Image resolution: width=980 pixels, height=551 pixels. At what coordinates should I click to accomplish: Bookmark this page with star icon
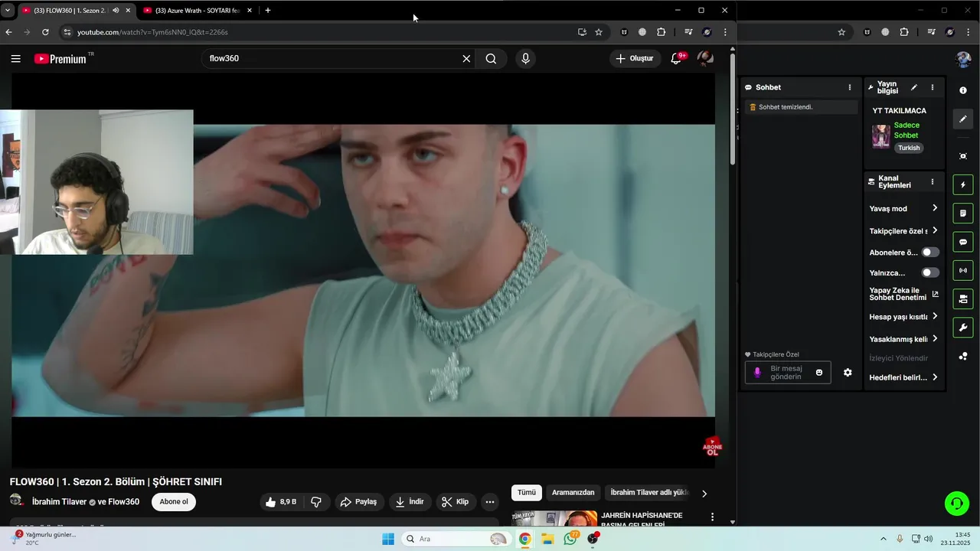(599, 32)
